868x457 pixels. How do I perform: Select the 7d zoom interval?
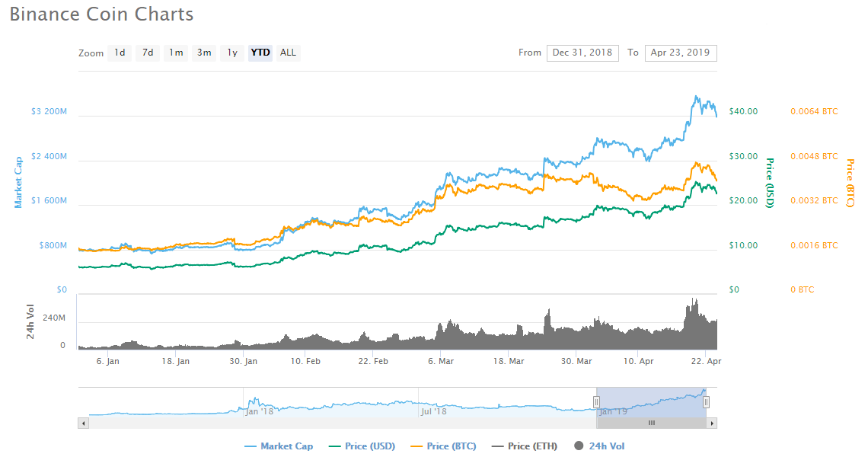pos(147,53)
